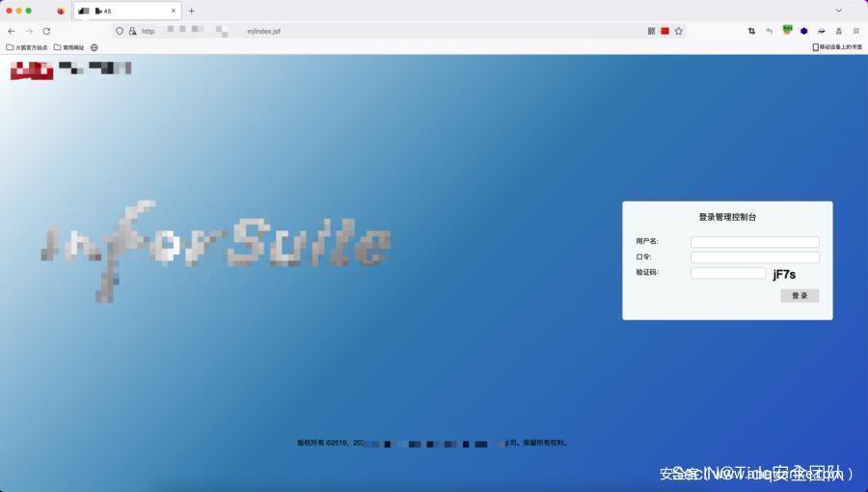Go back to the previous page
868x492 pixels.
[12, 32]
